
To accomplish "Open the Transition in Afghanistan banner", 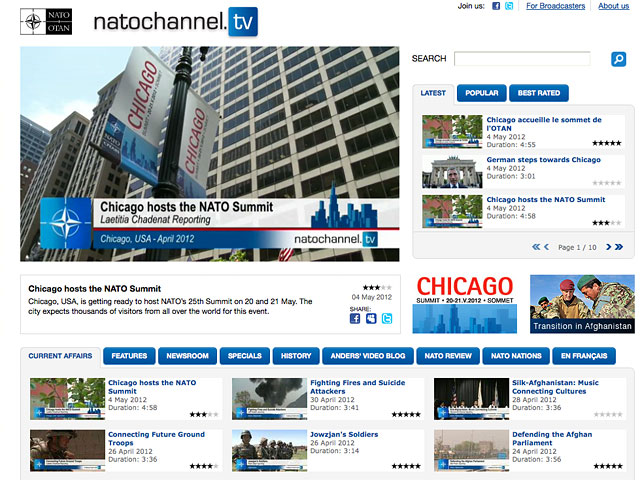I will coord(582,304).
